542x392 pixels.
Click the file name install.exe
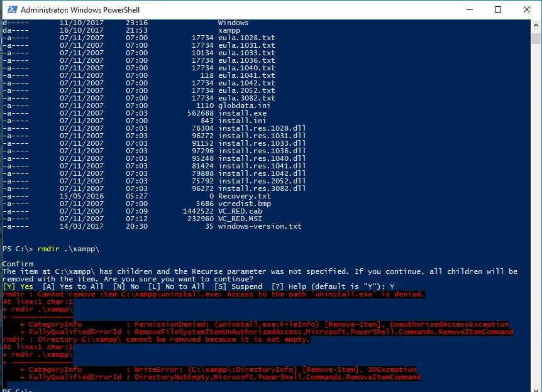pos(242,113)
